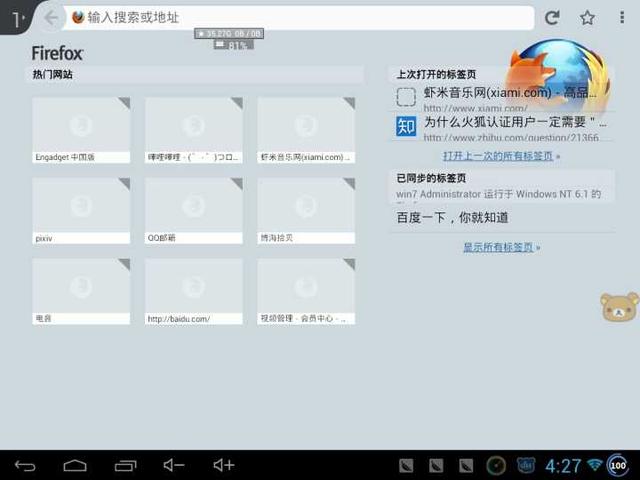Raise volume with nav bar button
Viewport: 640px width, 480px height.
224,465
